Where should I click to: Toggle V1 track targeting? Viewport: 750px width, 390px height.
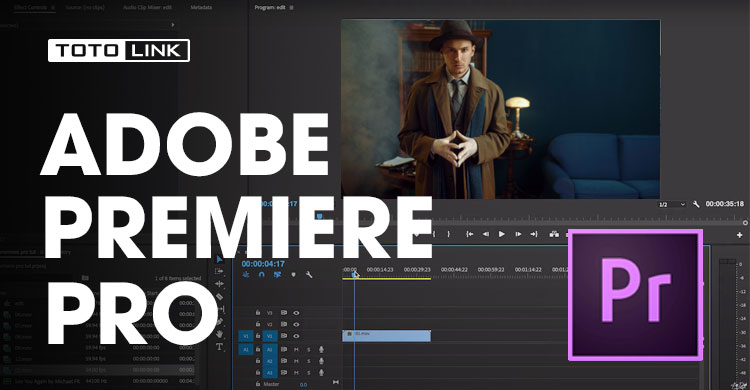tap(270, 336)
